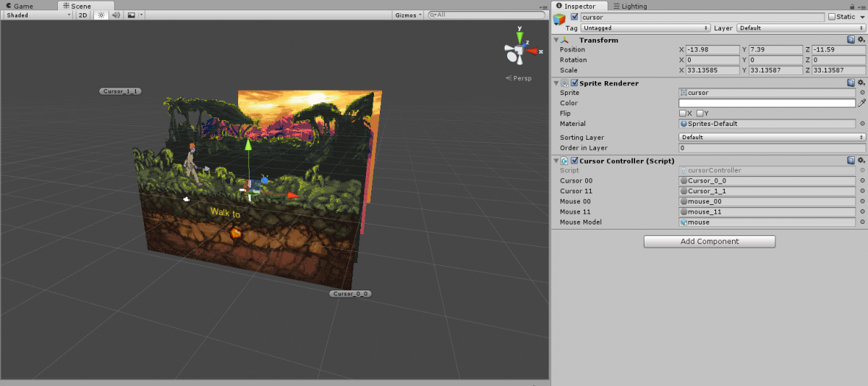This screenshot has width=868, height=386.
Task: Enable Flip X checkbox
Action: point(682,114)
